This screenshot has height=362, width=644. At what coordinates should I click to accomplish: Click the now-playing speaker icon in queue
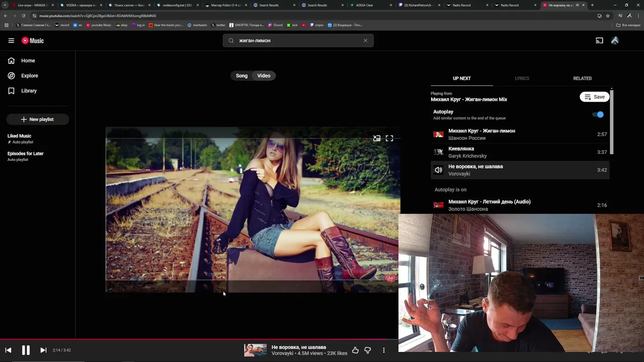(x=439, y=170)
